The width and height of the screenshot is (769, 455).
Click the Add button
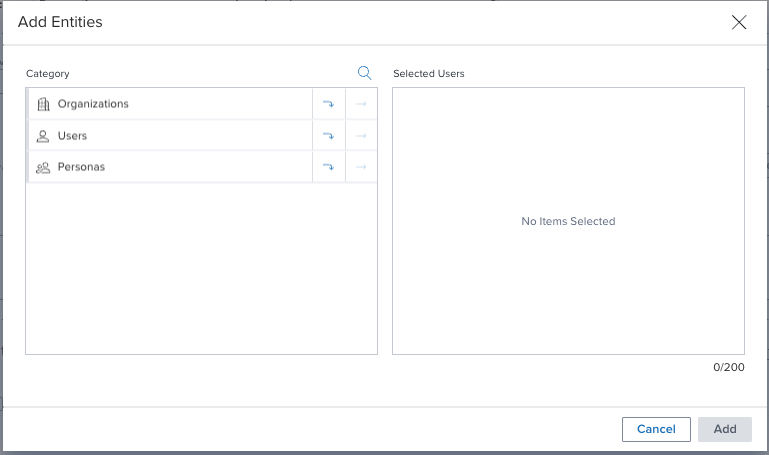tap(725, 430)
